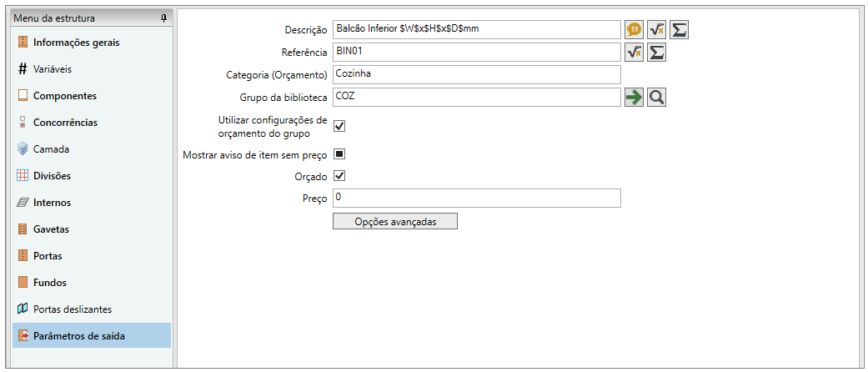
Task: Open formula editor for Descrição
Action: coord(657,30)
